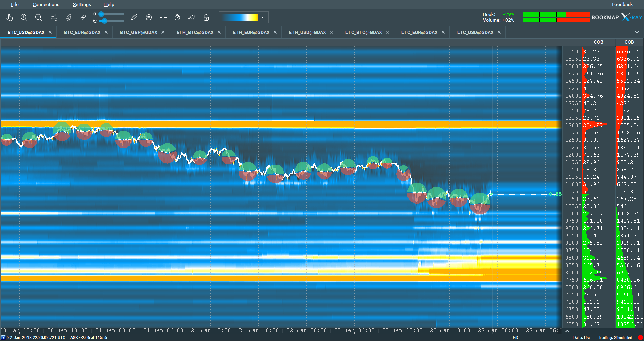Expand the up arrow below price column
This screenshot has width=644, height=341.
point(567,331)
